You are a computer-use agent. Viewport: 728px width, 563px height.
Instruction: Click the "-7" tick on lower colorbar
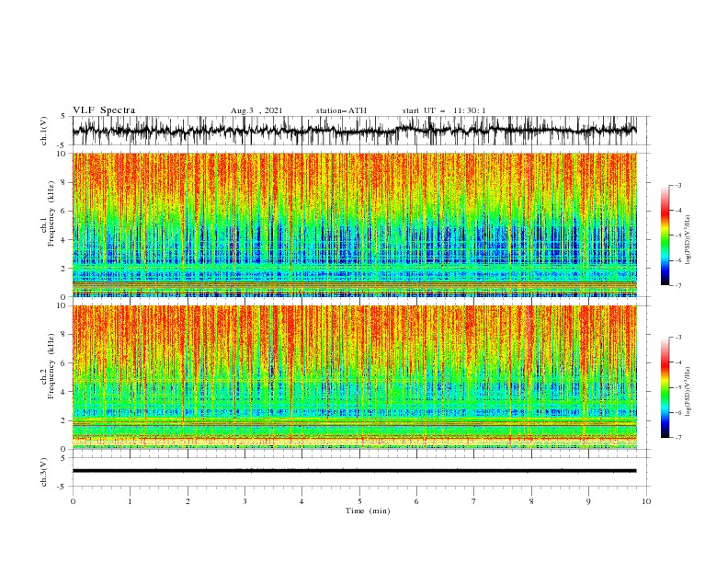[677, 437]
